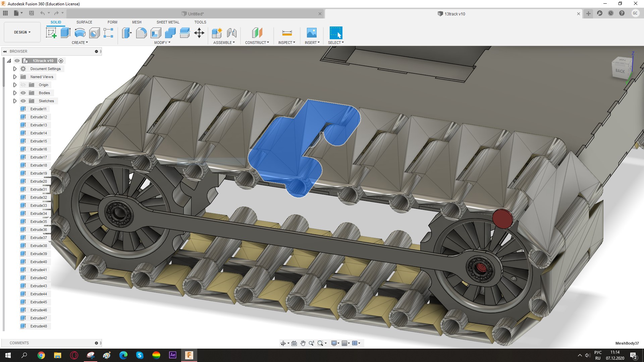Click the Fillet tool icon
644x362 pixels.
coord(141,33)
